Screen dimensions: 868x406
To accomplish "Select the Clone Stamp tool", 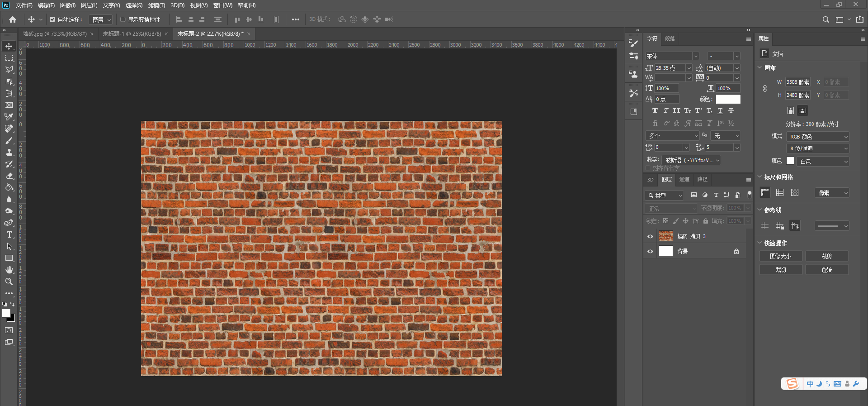I will coord(9,152).
